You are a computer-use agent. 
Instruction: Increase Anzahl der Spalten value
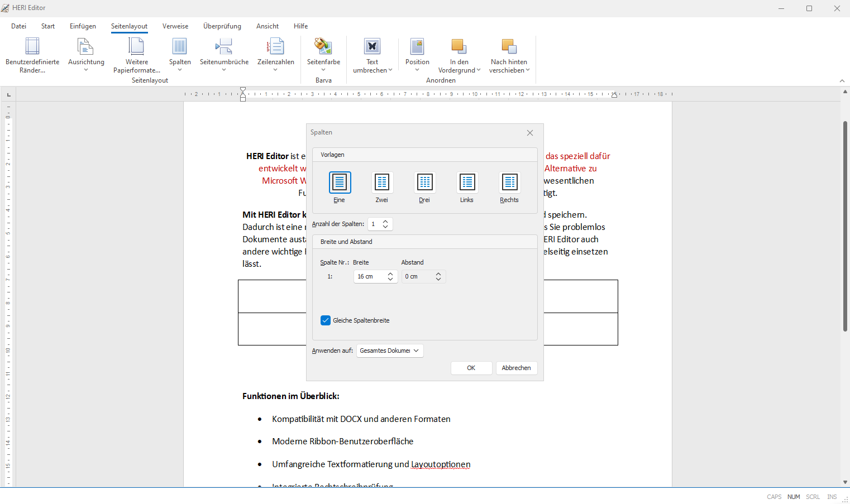[385, 221]
